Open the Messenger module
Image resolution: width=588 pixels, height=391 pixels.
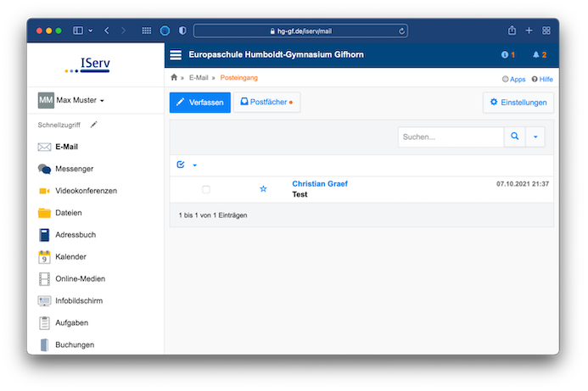tap(75, 169)
